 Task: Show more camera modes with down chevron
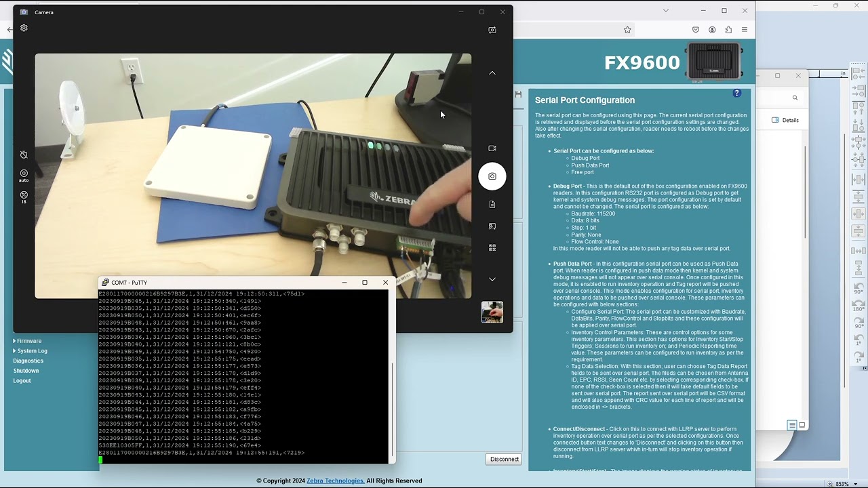click(492, 279)
